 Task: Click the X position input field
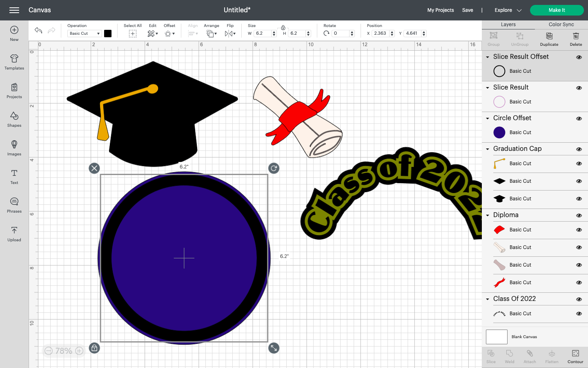381,34
